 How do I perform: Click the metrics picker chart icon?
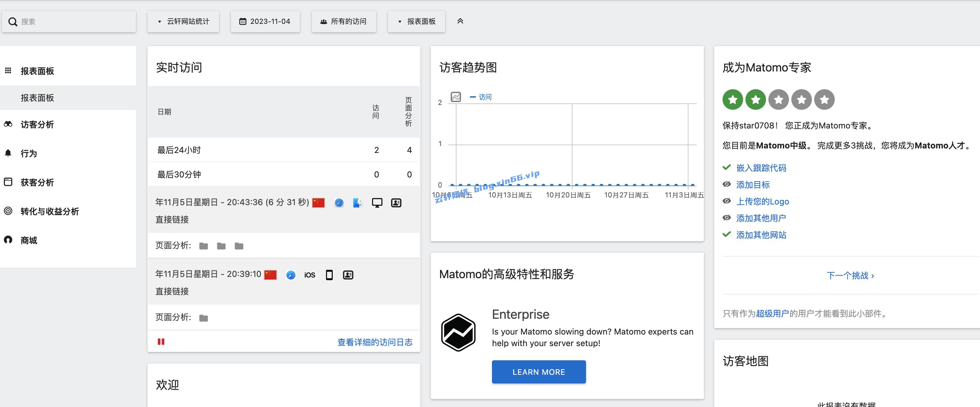pos(456,97)
